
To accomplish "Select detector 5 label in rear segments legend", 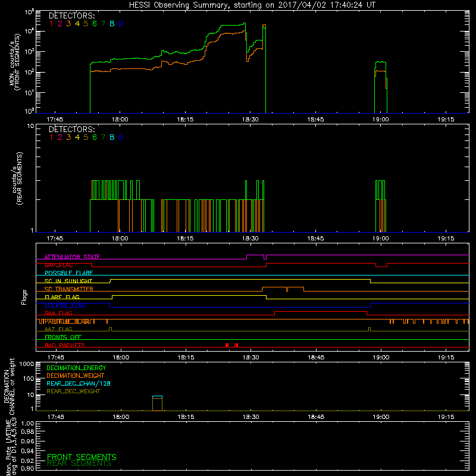I will pos(86,137).
